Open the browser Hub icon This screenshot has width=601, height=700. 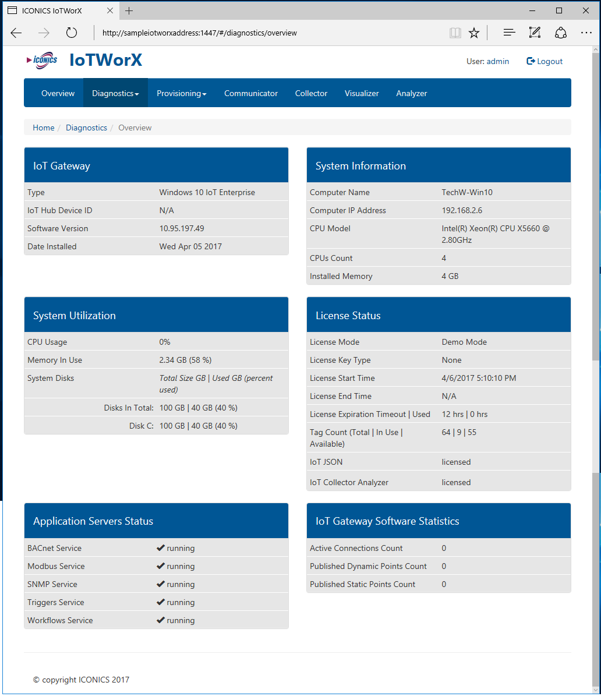(x=510, y=33)
